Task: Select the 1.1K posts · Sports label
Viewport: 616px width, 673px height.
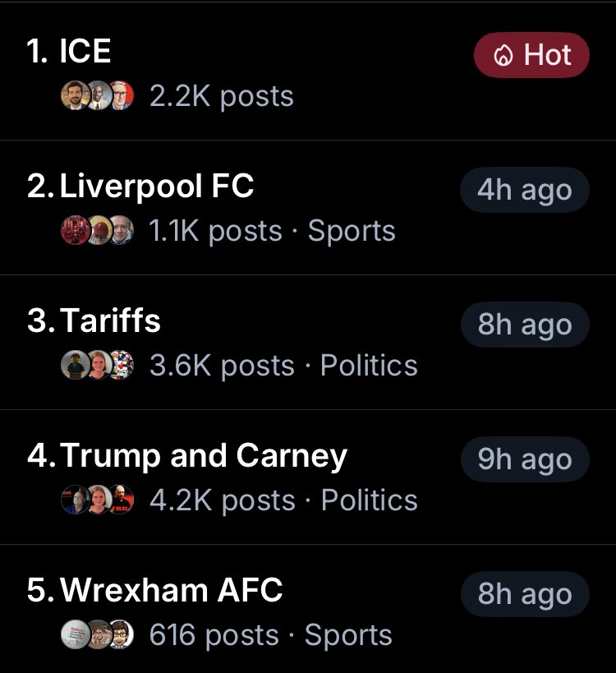Action: (272, 232)
